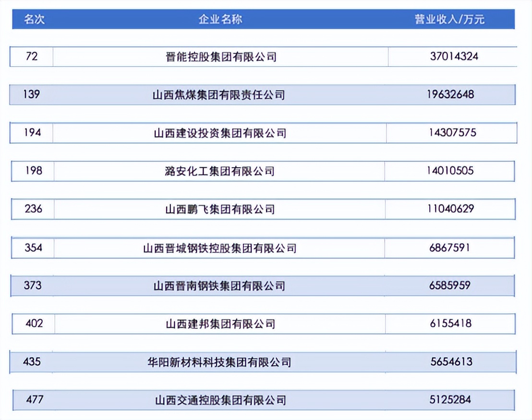Select rank cell 139
The image size is (532, 420).
[x=32, y=94]
